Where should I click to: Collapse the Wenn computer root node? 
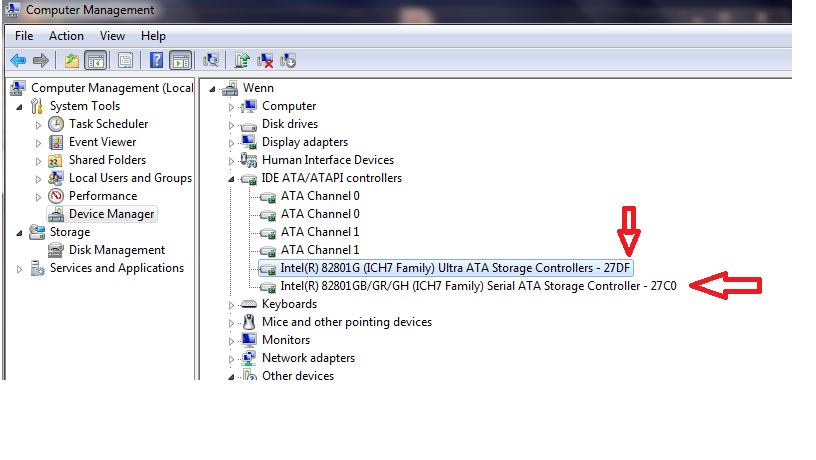212,90
